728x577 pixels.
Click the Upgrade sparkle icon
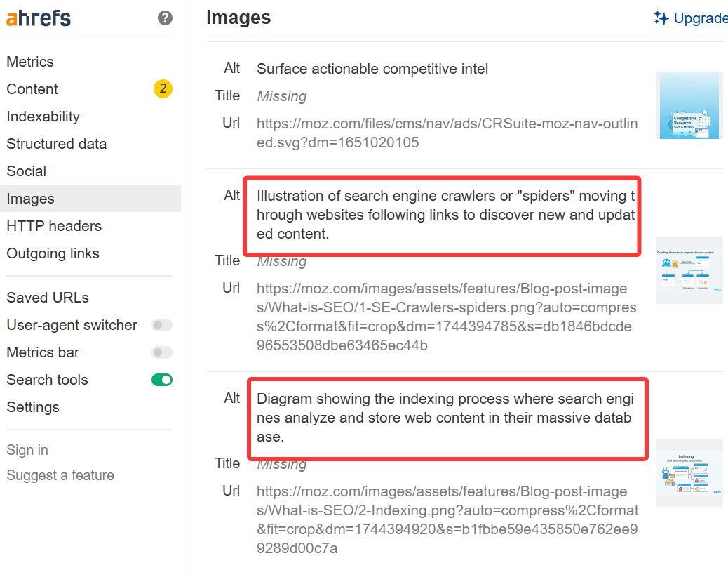click(x=661, y=18)
